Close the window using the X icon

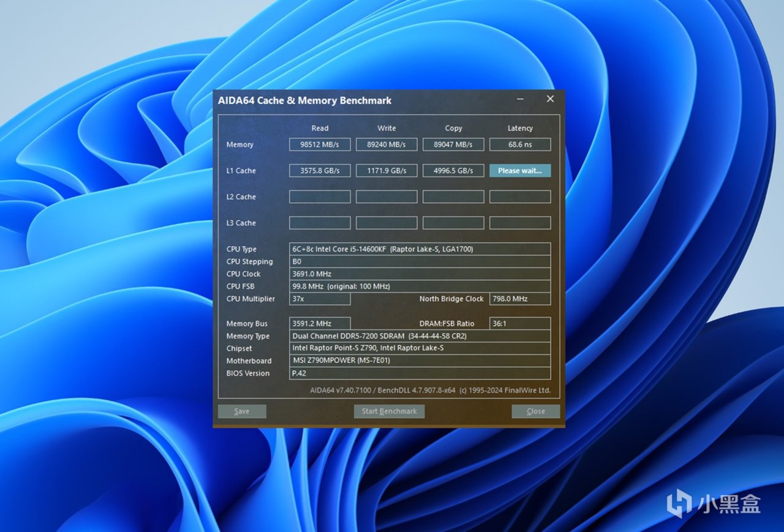tap(550, 99)
